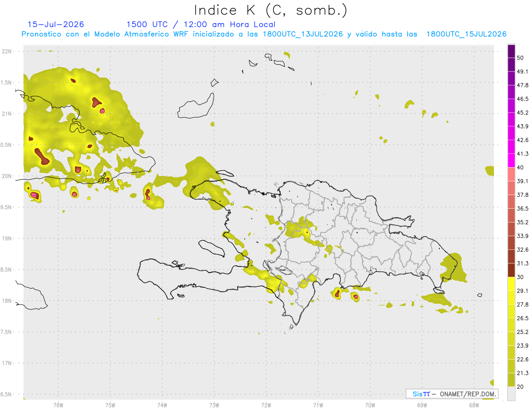Click the colorbar value "33.9"
Screen dimensions: 532x411
pos(523,236)
